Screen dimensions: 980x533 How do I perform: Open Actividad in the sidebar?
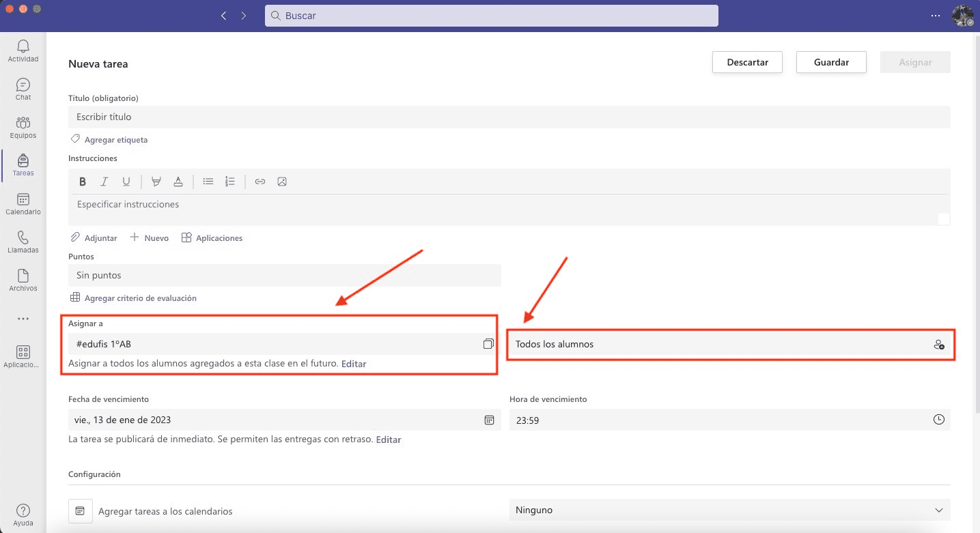point(23,51)
